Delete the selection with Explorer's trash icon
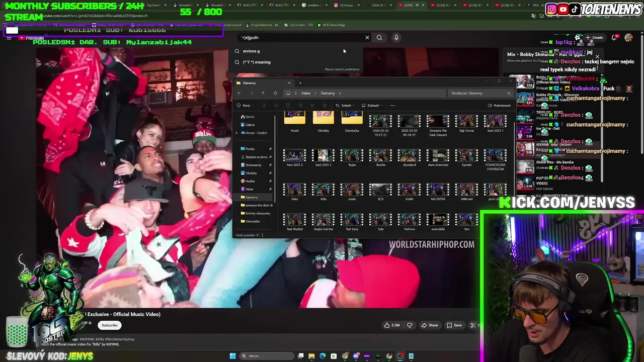 325,106
